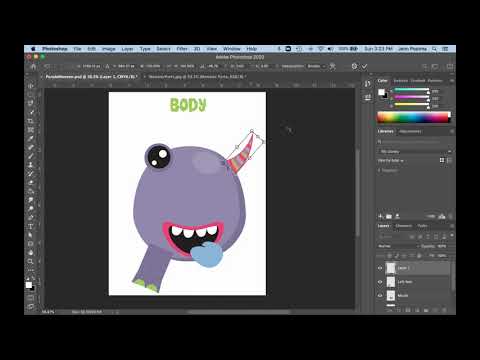Screen dimensions: 480x360
Task: Toggle lock transparent pixels
Action: [389, 256]
